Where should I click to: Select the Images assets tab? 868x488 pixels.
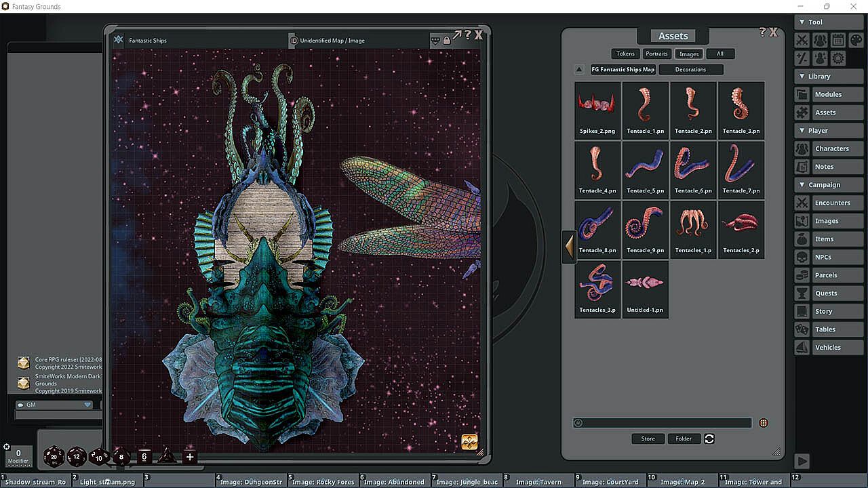coord(689,54)
